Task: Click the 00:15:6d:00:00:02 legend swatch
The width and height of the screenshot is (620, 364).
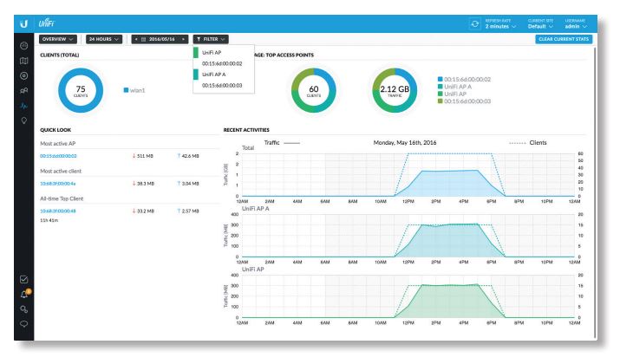Action: pyautogui.click(x=441, y=79)
